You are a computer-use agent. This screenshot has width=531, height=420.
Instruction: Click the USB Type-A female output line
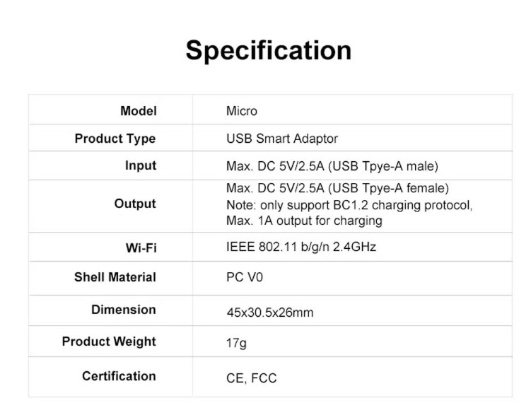coord(337,188)
